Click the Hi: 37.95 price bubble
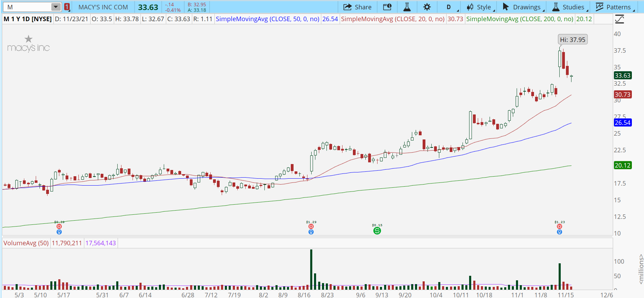 point(573,40)
